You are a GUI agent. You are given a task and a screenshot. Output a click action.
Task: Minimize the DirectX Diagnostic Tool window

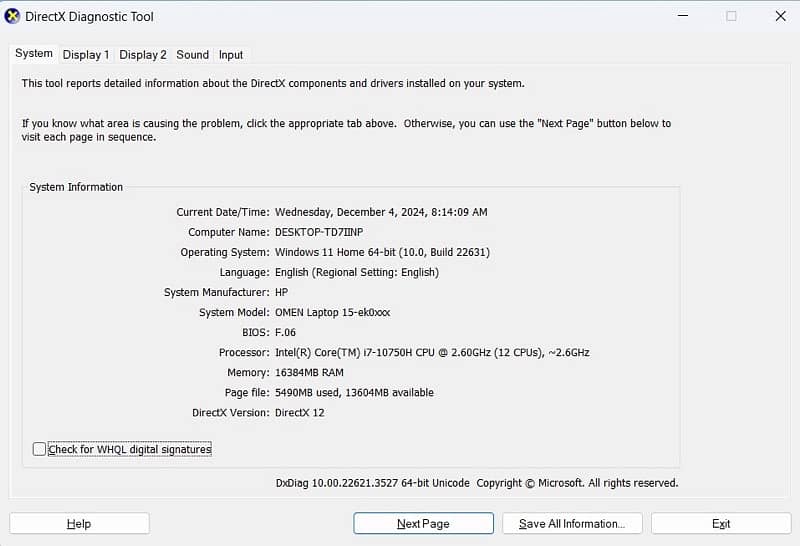click(682, 16)
